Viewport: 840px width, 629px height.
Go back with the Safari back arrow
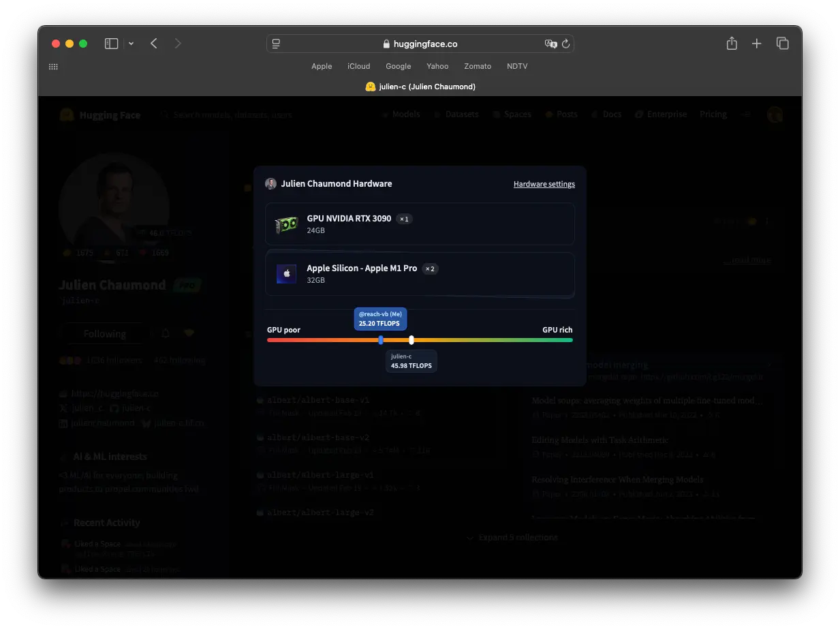154,44
